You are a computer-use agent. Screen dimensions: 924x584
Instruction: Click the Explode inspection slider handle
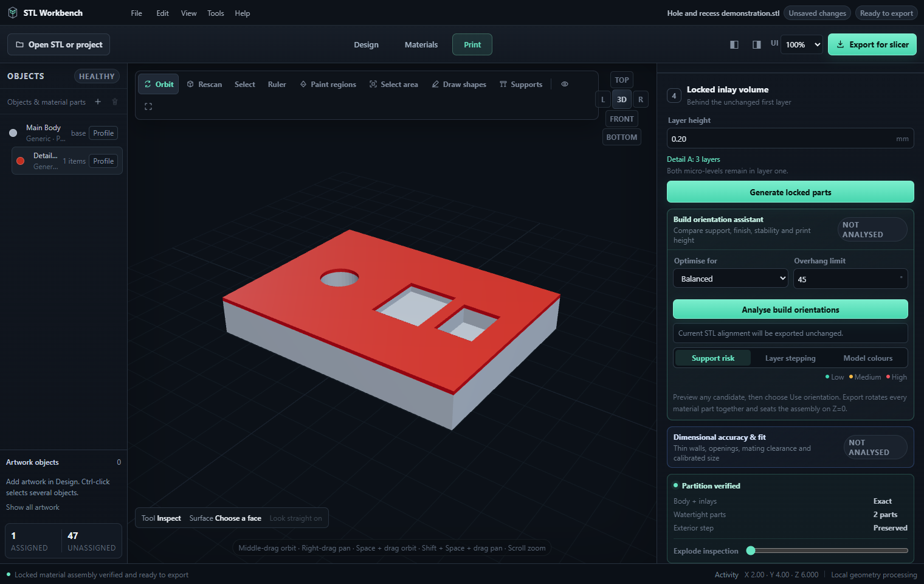[x=751, y=551]
